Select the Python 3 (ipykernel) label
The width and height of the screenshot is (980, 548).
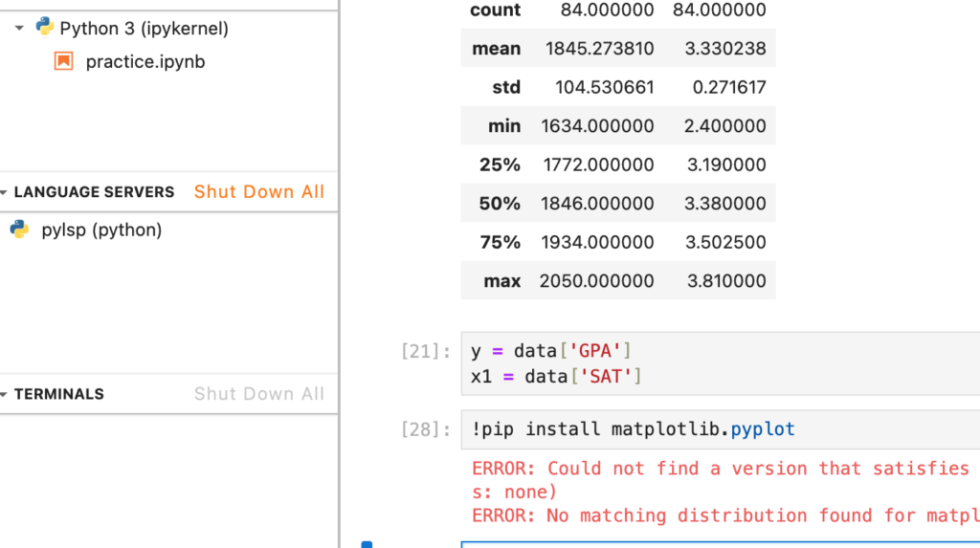click(x=144, y=28)
